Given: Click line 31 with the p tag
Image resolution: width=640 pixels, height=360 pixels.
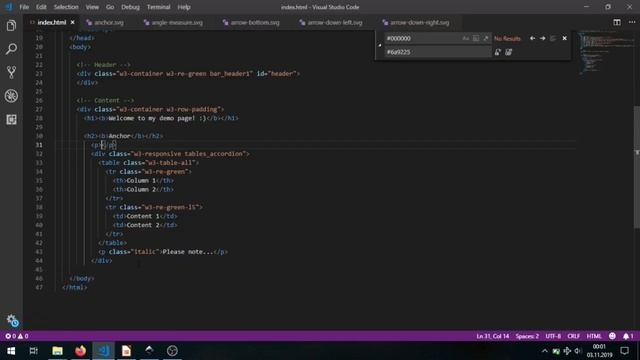Looking at the screenshot, I should click(x=104, y=145).
